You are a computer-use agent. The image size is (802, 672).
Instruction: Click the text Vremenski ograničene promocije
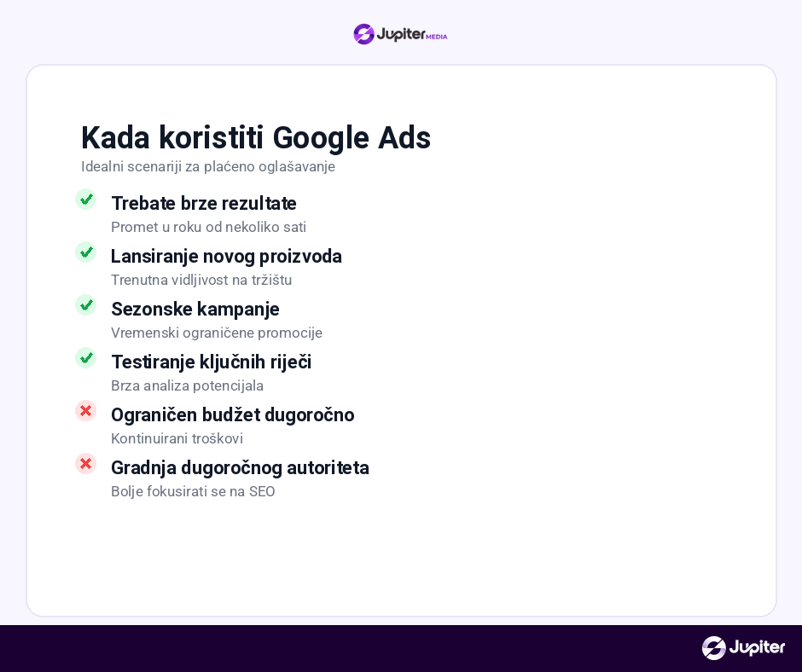[217, 333]
